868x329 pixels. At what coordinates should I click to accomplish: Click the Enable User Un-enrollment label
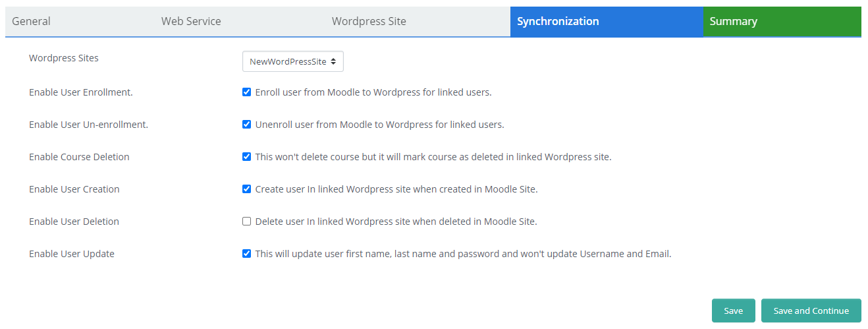(x=88, y=125)
